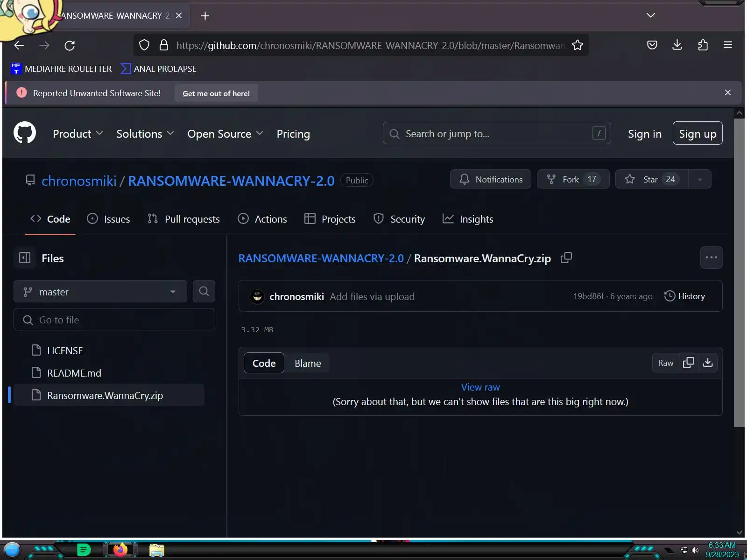
Task: Open the green notes app in taskbar
Action: pos(84,550)
